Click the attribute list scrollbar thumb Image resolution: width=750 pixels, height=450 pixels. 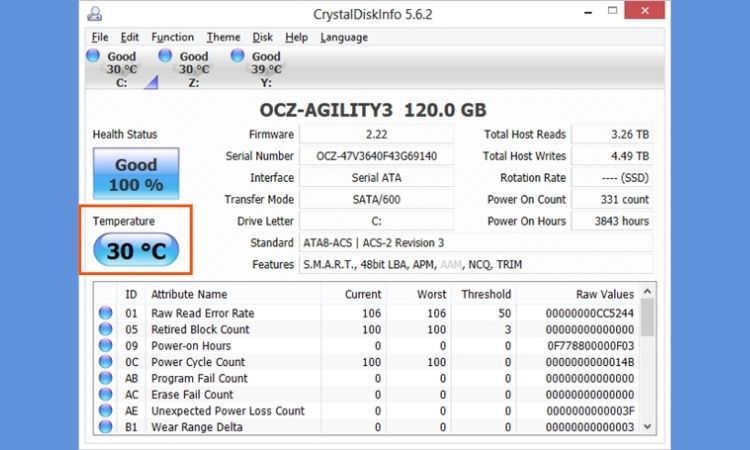coord(647,318)
